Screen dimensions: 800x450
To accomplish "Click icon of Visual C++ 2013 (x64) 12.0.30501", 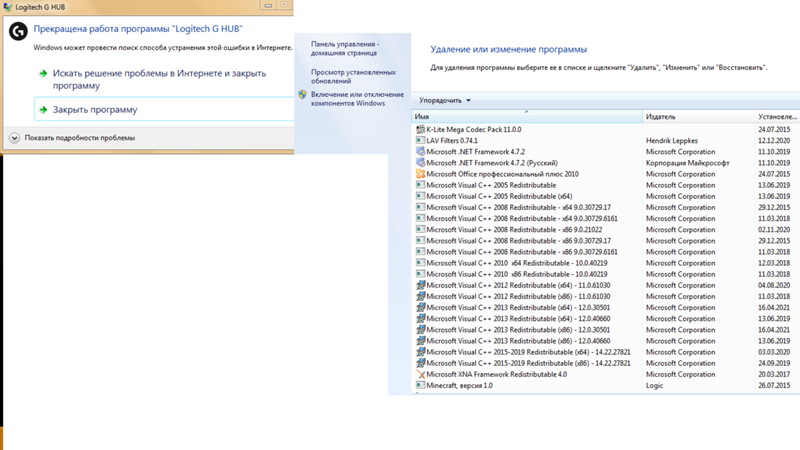I will (420, 308).
